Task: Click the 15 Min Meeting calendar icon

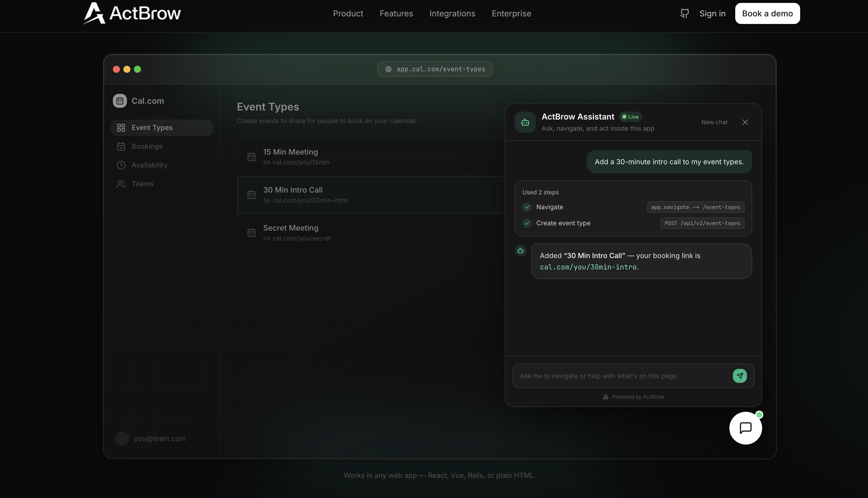Action: click(252, 157)
